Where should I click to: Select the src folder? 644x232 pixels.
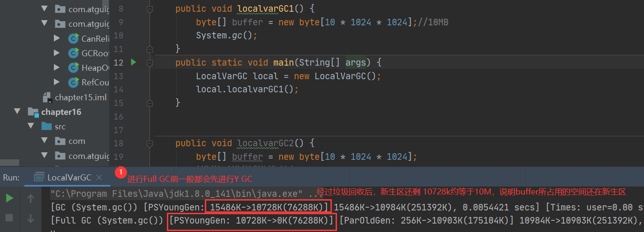tap(60, 127)
